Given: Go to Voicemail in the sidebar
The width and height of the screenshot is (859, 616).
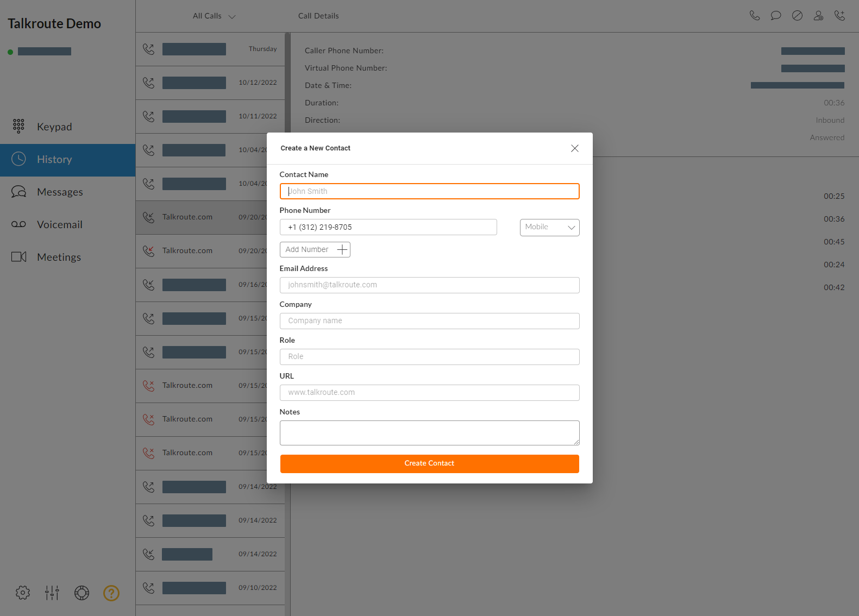Looking at the screenshot, I should pos(67,225).
